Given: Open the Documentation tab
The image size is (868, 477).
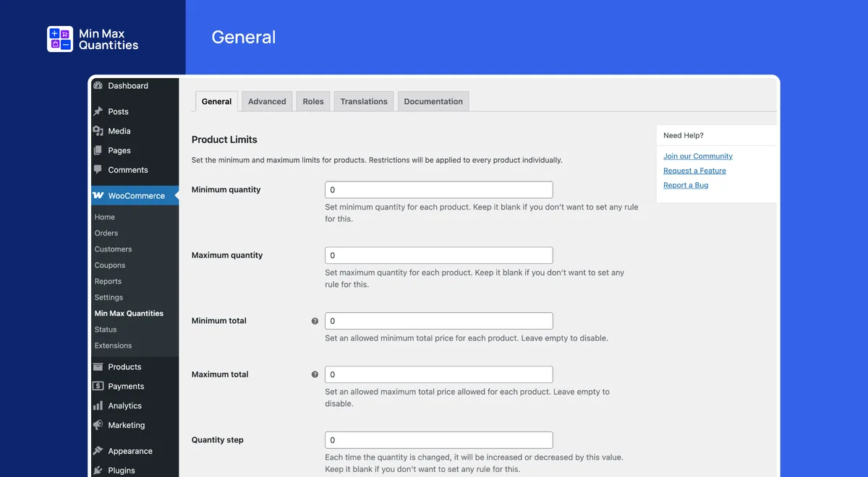Looking at the screenshot, I should coord(433,101).
